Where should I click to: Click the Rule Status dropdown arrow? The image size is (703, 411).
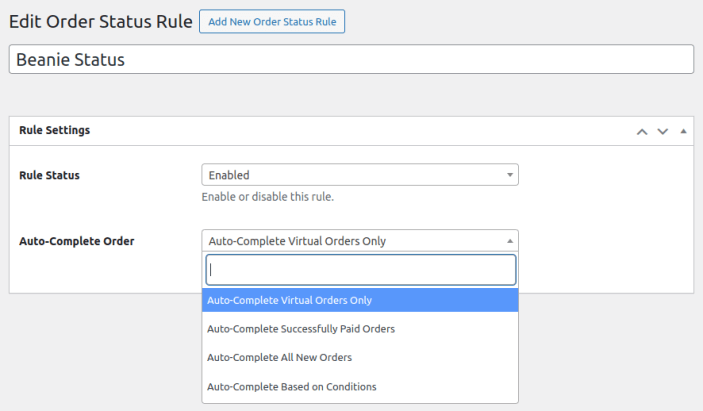point(510,175)
